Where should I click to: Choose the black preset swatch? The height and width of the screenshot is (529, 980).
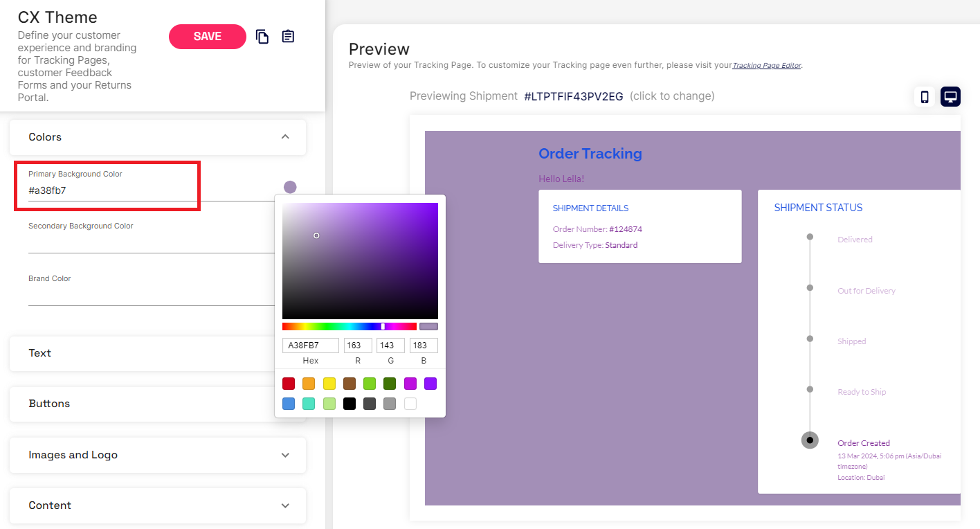pyautogui.click(x=350, y=404)
